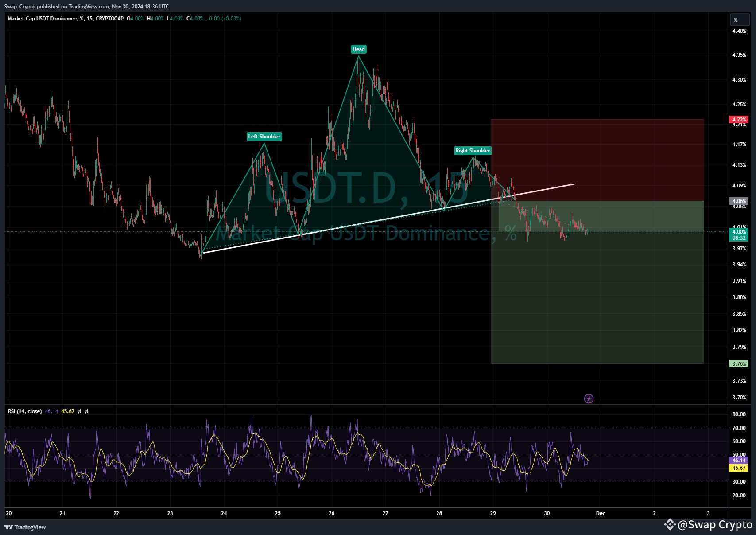756x535 pixels.
Task: Click the close value C4.00% in the legend
Action: point(195,19)
